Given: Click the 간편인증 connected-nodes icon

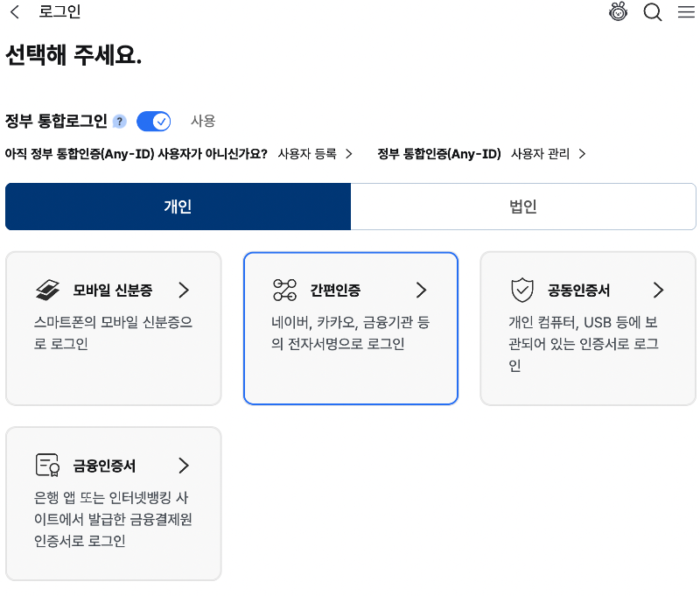Looking at the screenshot, I should [285, 291].
